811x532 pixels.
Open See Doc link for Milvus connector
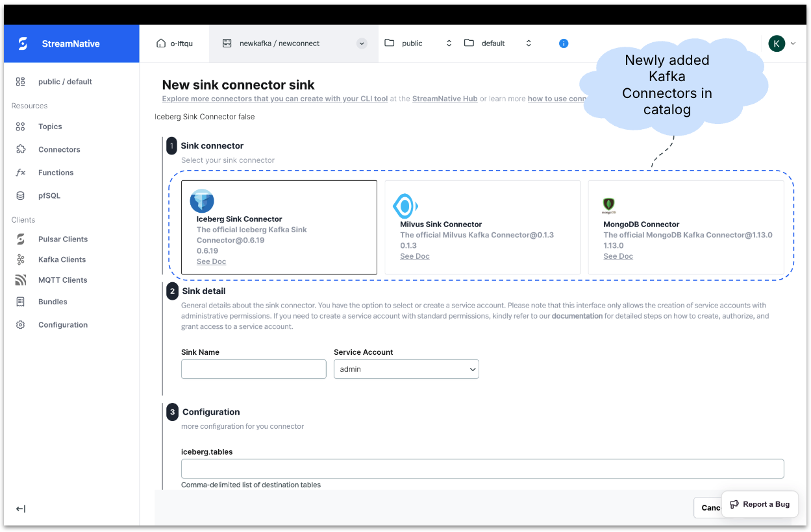coord(415,256)
